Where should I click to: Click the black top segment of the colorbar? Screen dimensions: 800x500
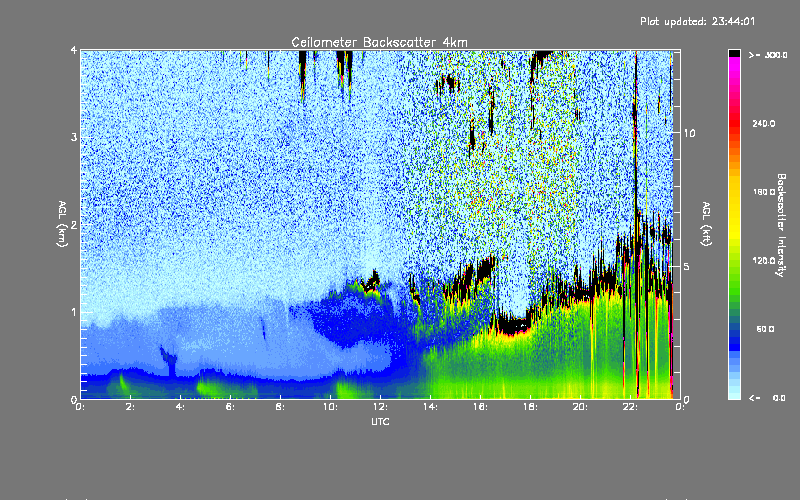(x=734, y=53)
